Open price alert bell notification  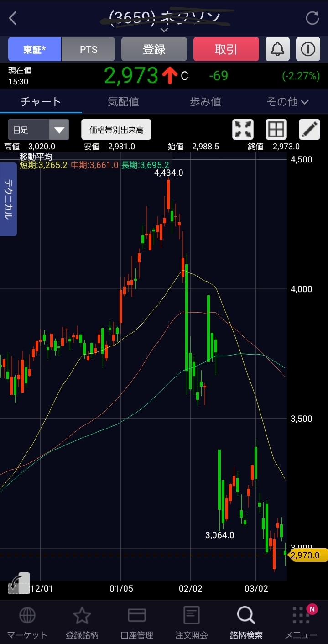coord(277,49)
